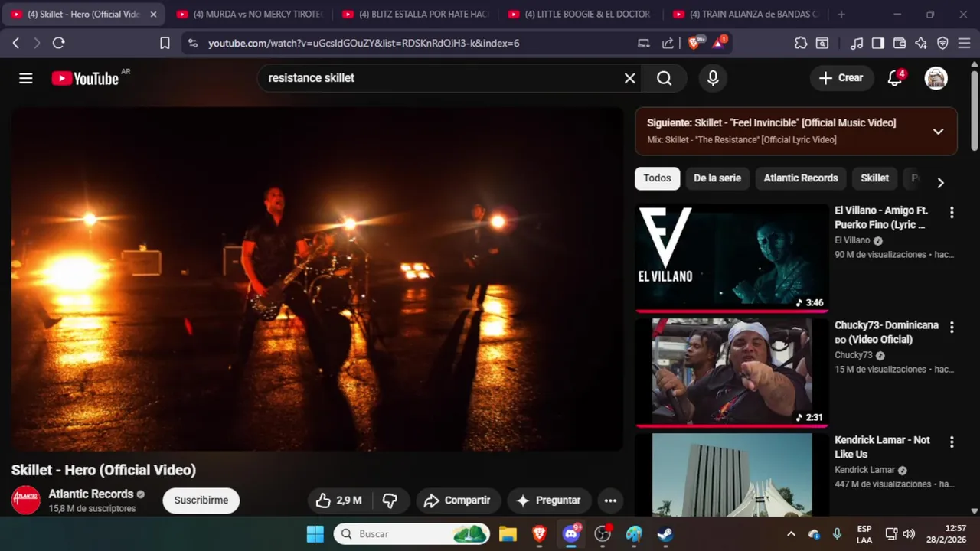
Task: Open the YouTube hamburger guide menu
Action: click(x=26, y=78)
